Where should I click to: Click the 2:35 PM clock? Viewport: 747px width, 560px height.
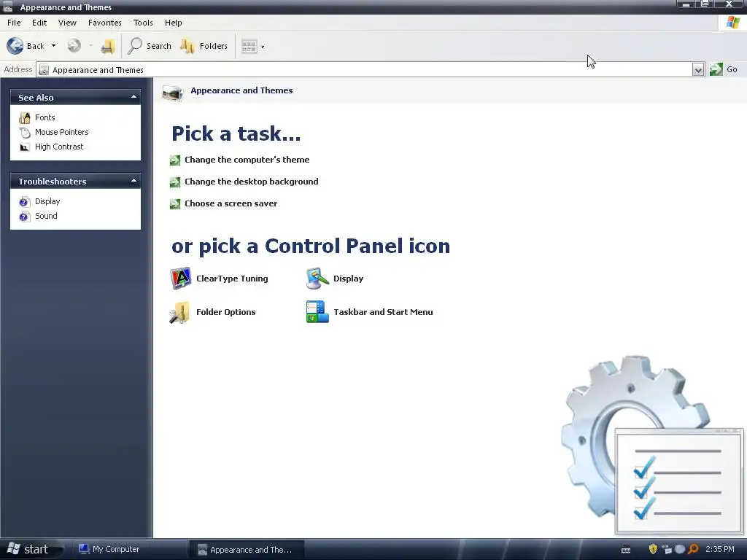tap(720, 549)
